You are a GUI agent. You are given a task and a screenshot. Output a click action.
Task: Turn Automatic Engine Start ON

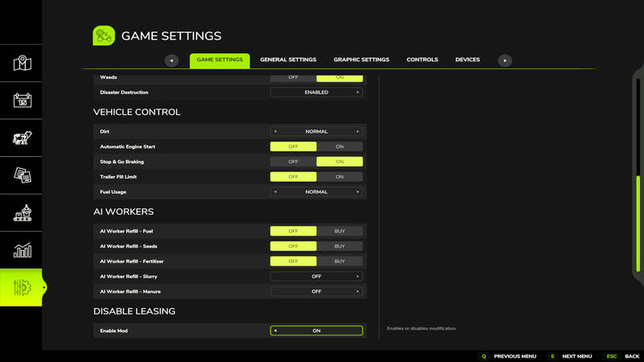pyautogui.click(x=340, y=146)
